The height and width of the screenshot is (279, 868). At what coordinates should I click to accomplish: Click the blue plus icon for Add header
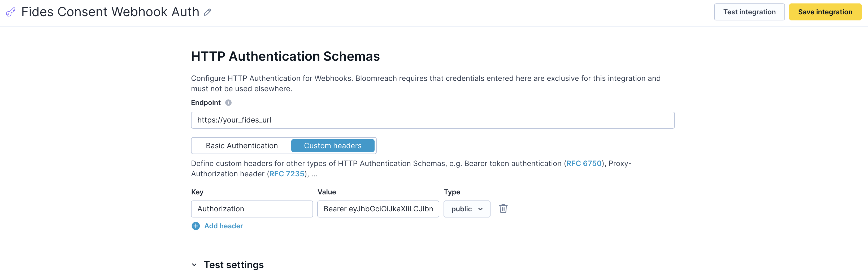[196, 226]
